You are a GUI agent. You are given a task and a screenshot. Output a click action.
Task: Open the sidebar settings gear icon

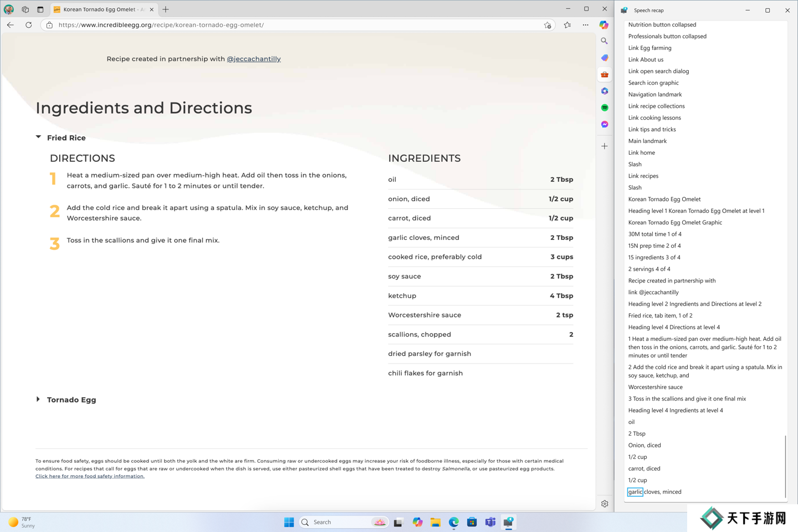(605, 504)
